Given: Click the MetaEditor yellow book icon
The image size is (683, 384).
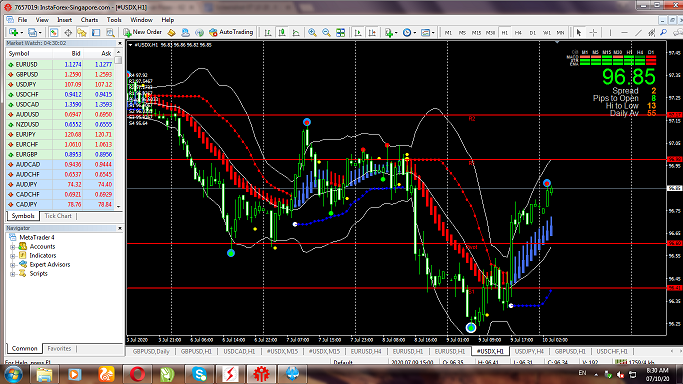Looking at the screenshot, I should pyautogui.click(x=171, y=32).
